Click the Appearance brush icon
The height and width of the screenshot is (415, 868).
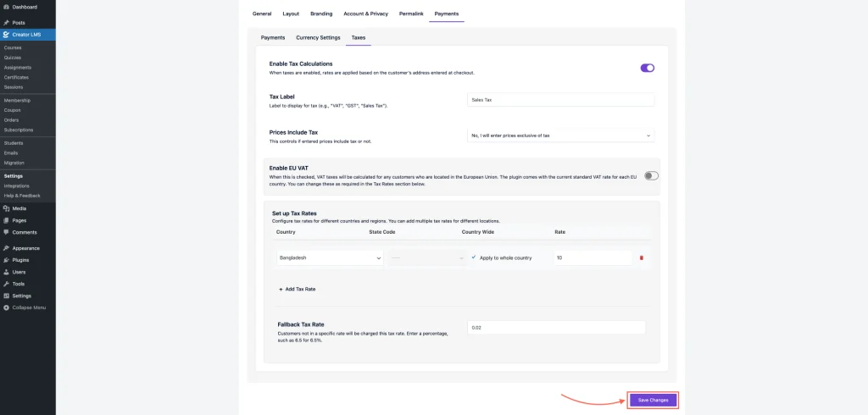(7, 248)
